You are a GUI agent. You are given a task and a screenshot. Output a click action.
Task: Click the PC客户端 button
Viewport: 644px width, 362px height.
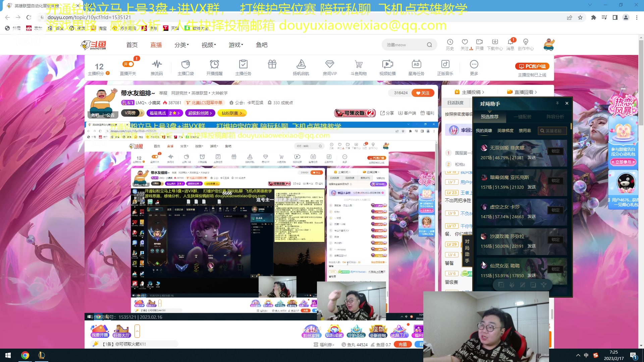532,66
